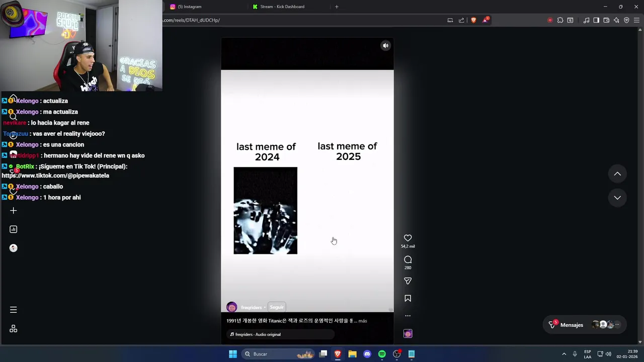
Task: Open Instagram sidebar Meta apps grid icon
Action: [x=14, y=329]
